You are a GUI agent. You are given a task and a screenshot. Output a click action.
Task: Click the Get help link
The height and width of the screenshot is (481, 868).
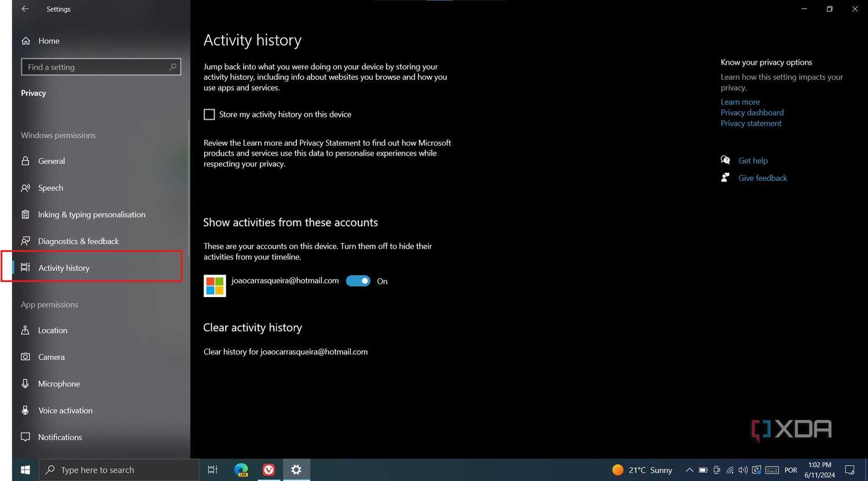[753, 161]
